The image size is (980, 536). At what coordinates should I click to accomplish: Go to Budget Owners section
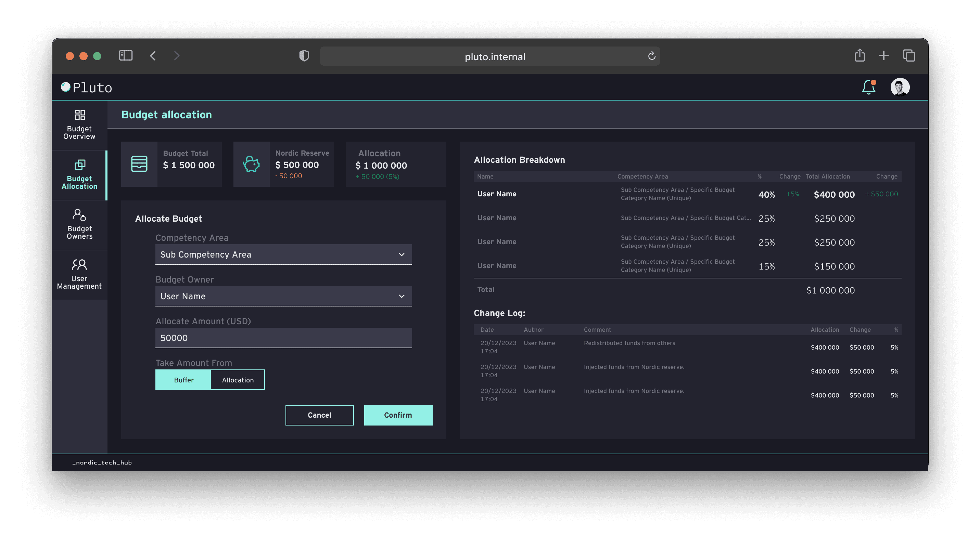(x=79, y=225)
